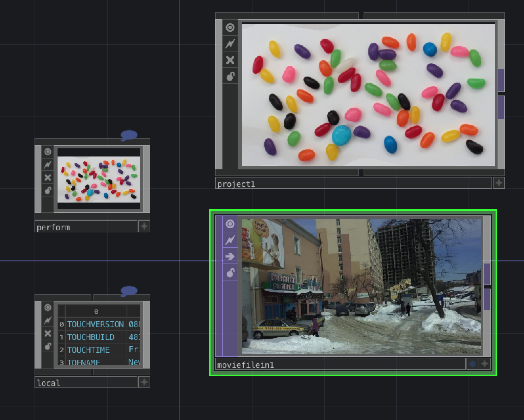The height and width of the screenshot is (420, 524).
Task: Click the plus expander next to project1
Action: point(499,183)
